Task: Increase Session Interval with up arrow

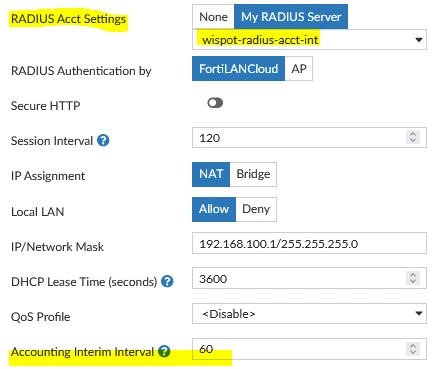Action: point(413,134)
